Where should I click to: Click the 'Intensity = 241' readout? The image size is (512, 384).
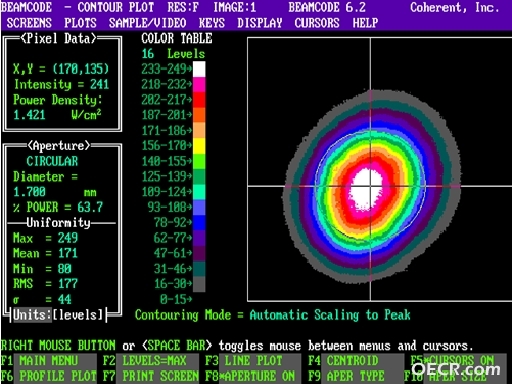tap(61, 85)
